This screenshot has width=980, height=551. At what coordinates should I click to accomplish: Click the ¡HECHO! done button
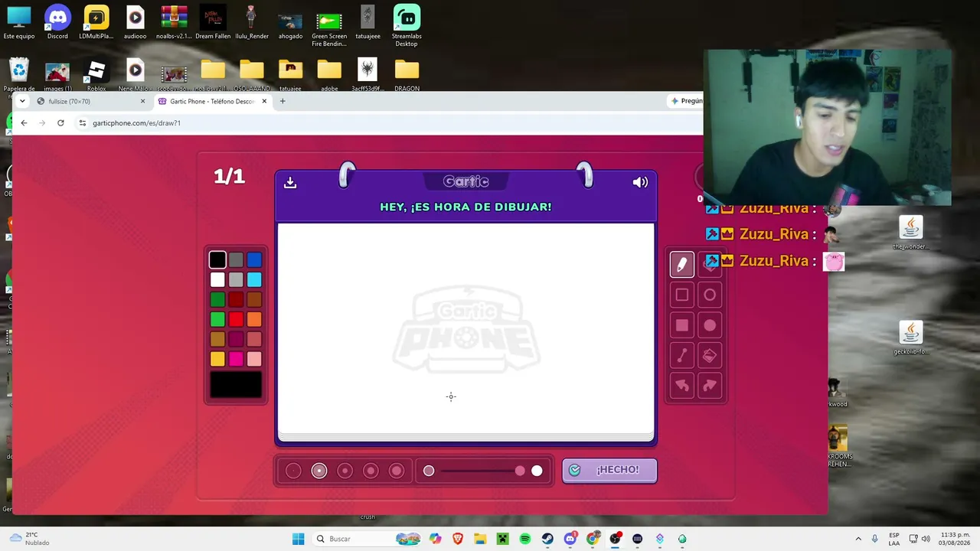(x=609, y=470)
